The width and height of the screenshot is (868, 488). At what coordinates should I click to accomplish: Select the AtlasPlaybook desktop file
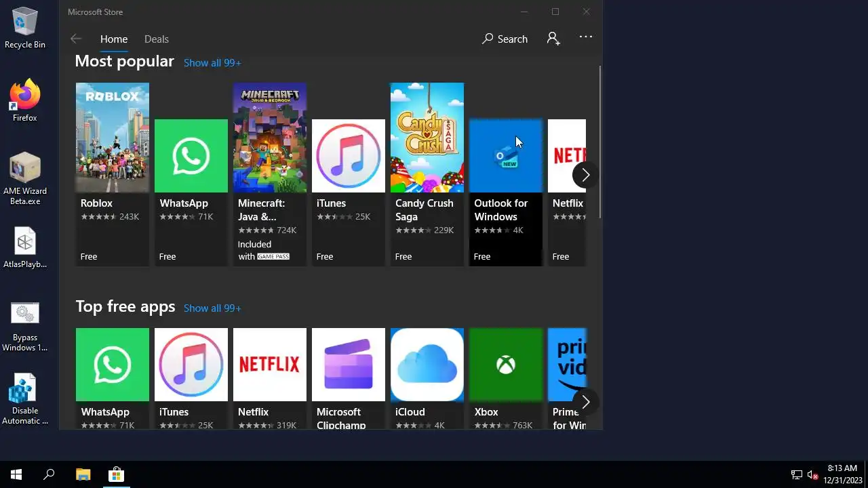25,248
